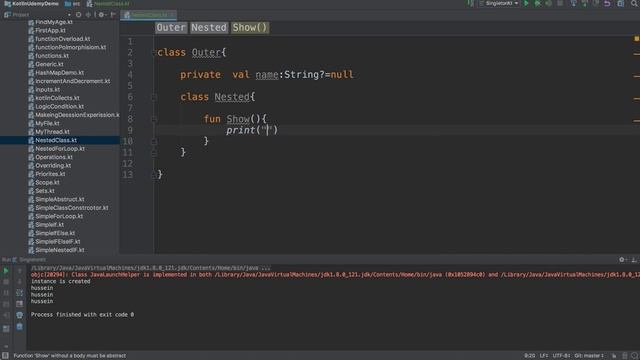
Task: Place cursor inside print quotes on line 9
Action: click(x=267, y=130)
